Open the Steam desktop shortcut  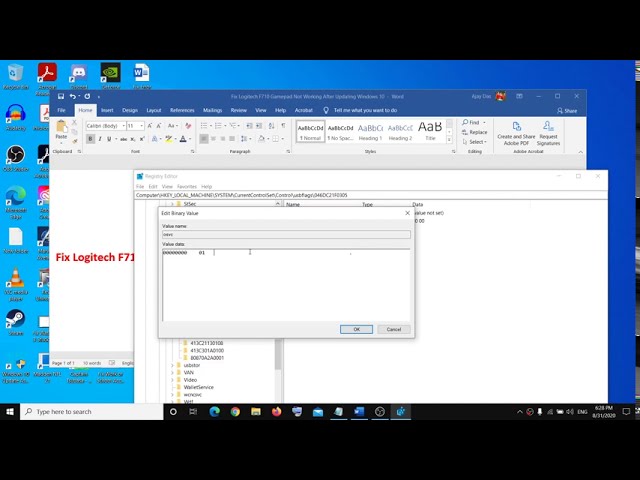16,322
